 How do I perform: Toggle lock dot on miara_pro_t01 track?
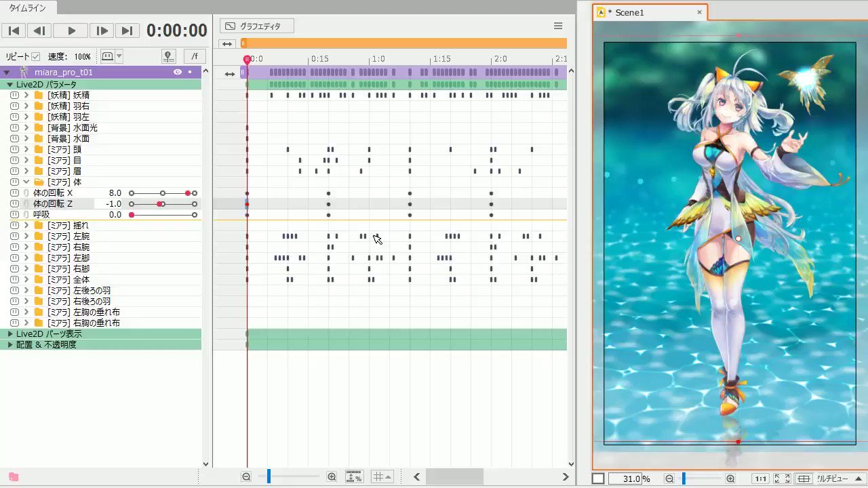tap(190, 72)
